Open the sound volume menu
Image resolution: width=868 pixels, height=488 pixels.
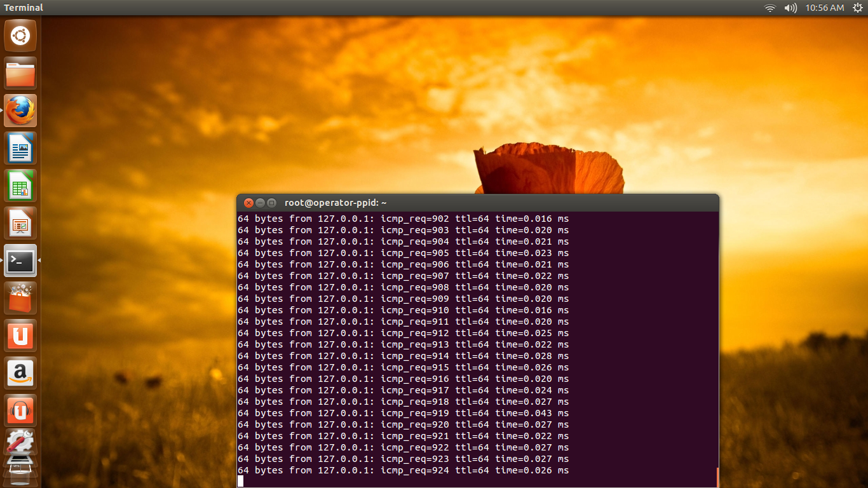[x=790, y=8]
